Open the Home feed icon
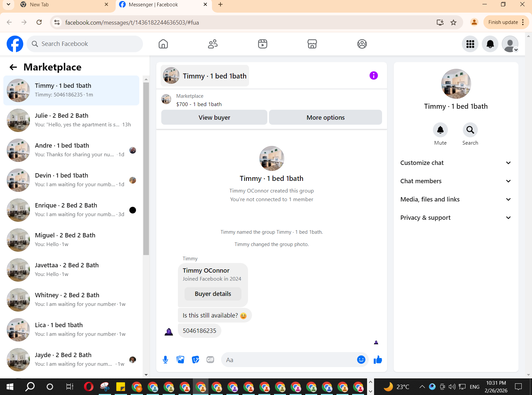 click(x=163, y=44)
